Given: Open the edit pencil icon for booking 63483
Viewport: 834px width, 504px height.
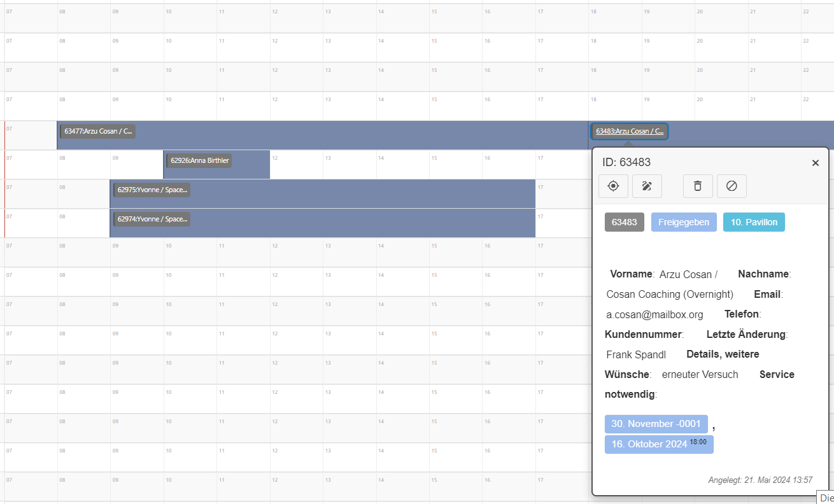Looking at the screenshot, I should [647, 186].
